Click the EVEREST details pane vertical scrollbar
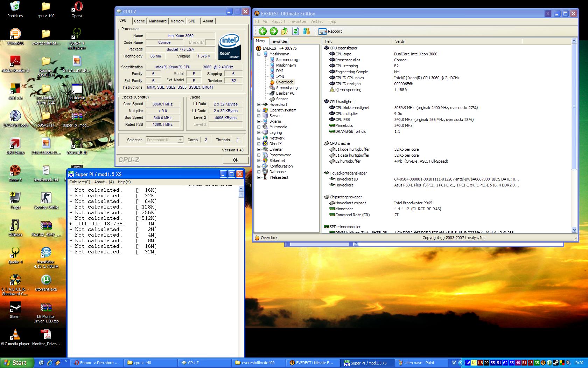This screenshot has height=368, width=588. tap(574, 135)
